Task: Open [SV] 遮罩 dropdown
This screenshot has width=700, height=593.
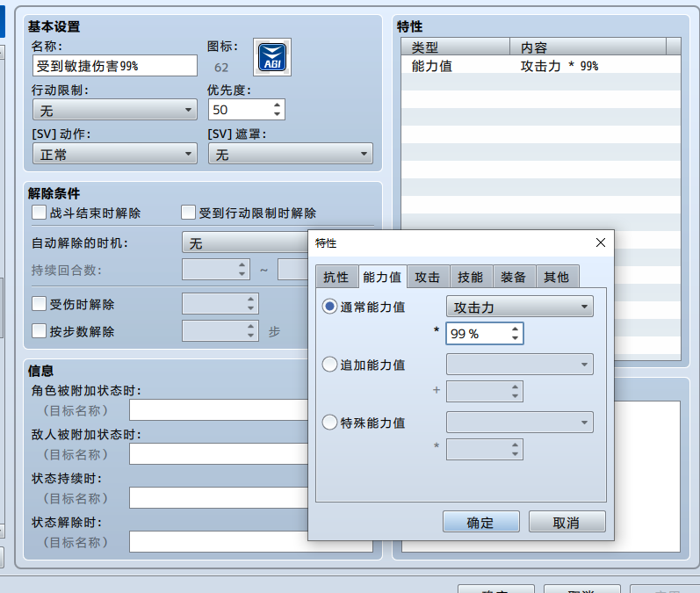Action: point(291,154)
